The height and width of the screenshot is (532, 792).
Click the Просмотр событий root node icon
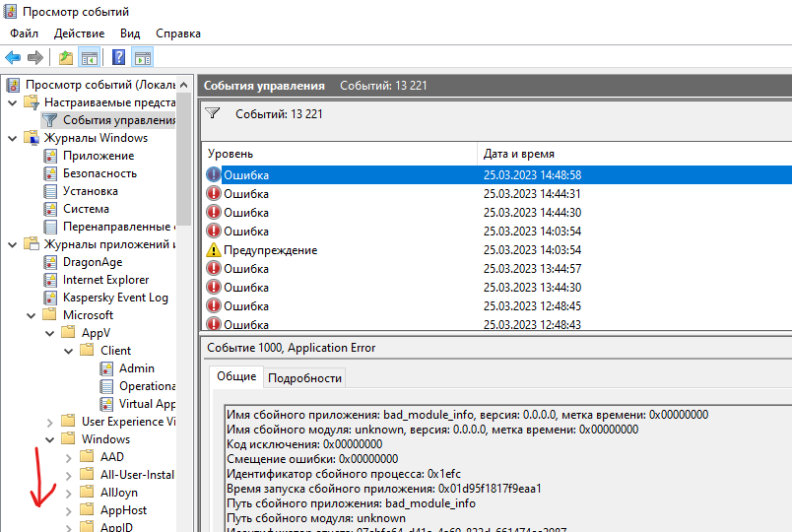pyautogui.click(x=13, y=85)
